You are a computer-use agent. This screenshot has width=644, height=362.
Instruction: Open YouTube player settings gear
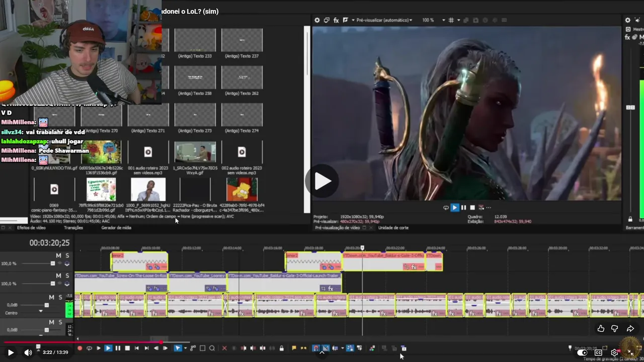[x=614, y=352]
